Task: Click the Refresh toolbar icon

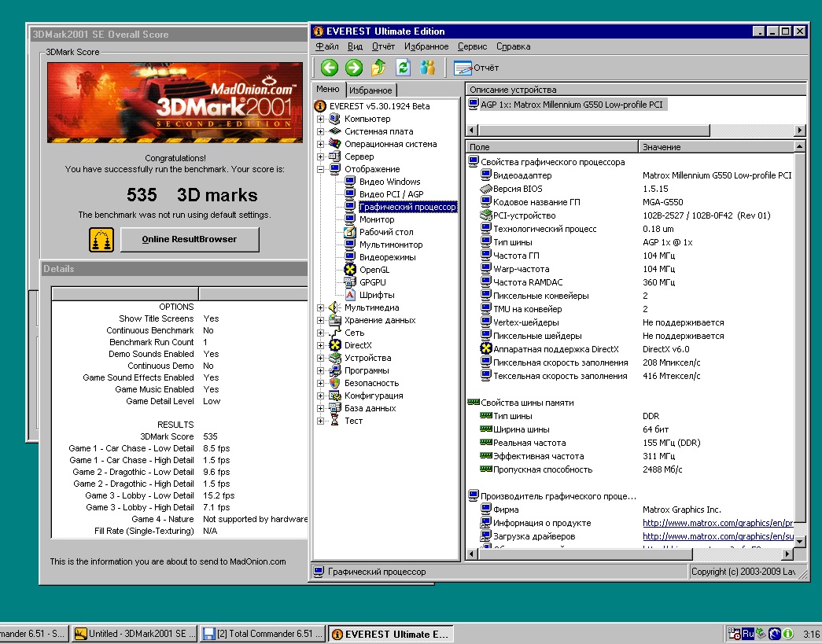Action: (403, 68)
